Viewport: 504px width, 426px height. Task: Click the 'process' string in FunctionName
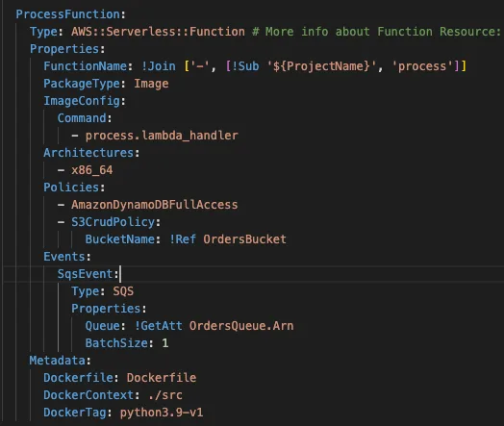pos(422,66)
